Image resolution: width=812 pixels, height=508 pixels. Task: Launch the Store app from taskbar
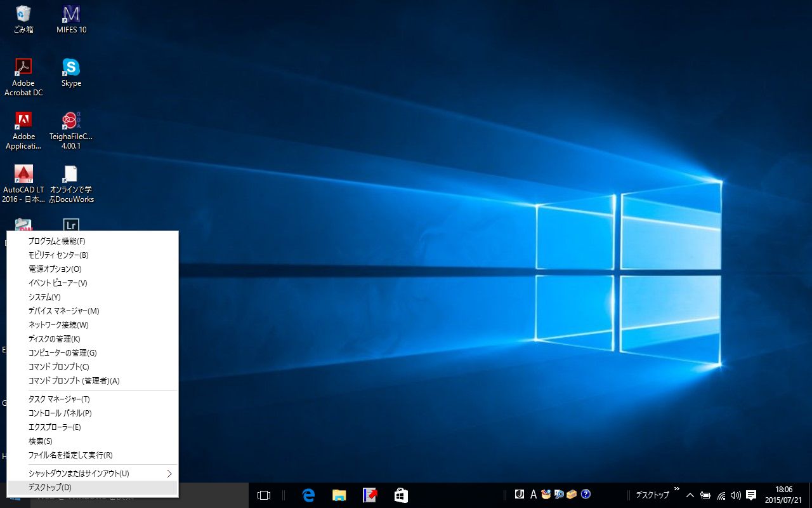tap(401, 495)
